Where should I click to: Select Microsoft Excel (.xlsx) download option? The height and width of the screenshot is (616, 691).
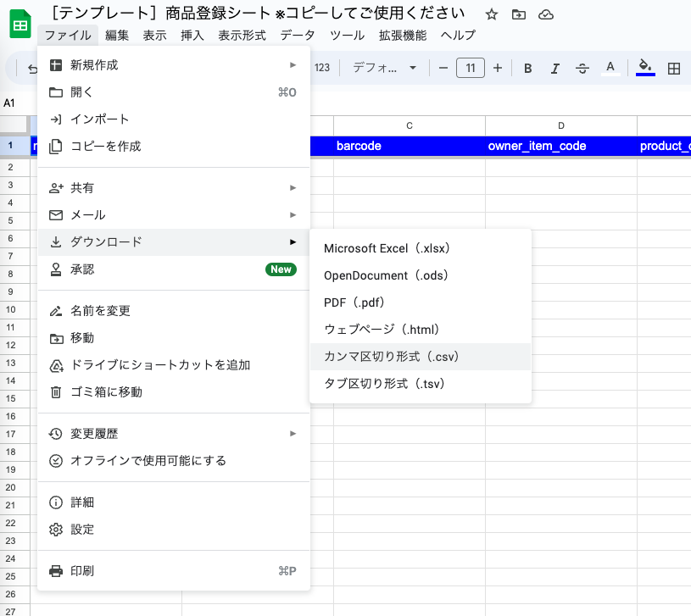pyautogui.click(x=386, y=248)
